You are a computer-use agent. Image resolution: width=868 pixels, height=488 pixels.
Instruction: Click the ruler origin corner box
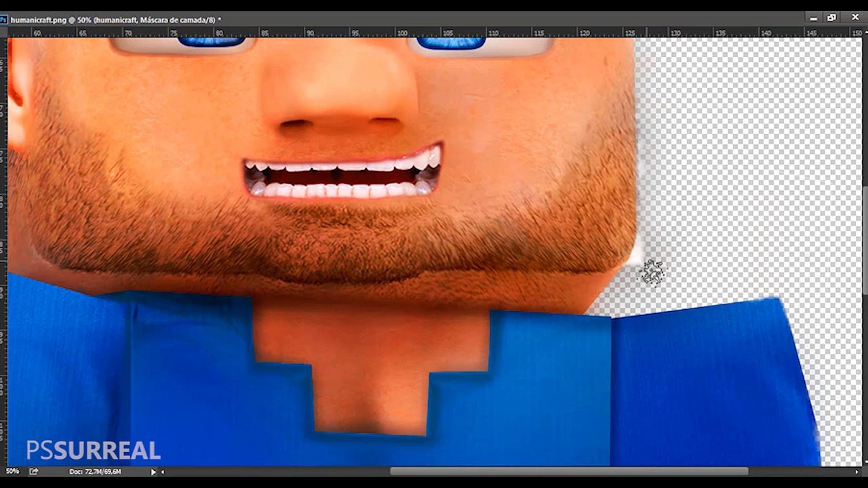tap(3, 32)
